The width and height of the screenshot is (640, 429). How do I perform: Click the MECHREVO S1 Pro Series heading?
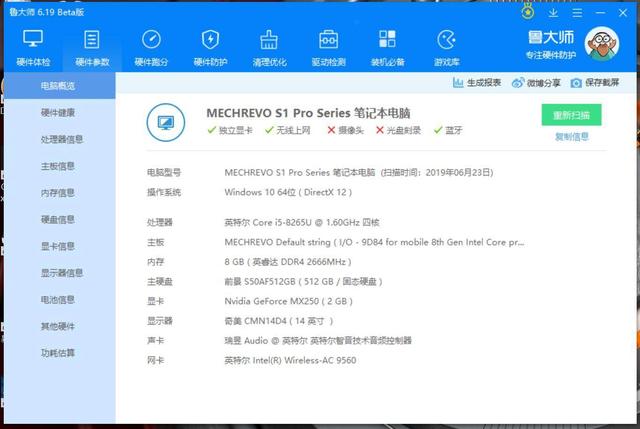coord(308,113)
